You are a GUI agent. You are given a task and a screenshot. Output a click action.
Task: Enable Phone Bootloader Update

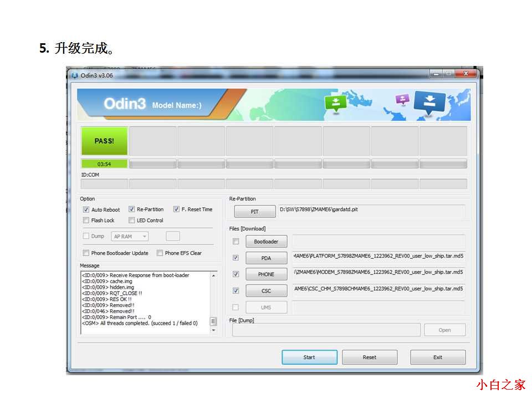[x=86, y=253]
